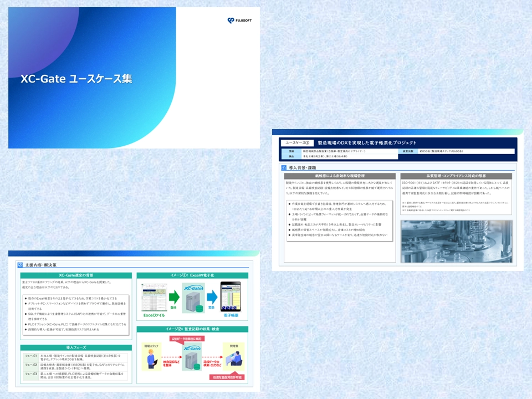Image resolution: width=532 pixels, height=399 pixels.
Task: Click the red 記録データを即座に集約 callout
Action: pyautogui.click(x=188, y=338)
